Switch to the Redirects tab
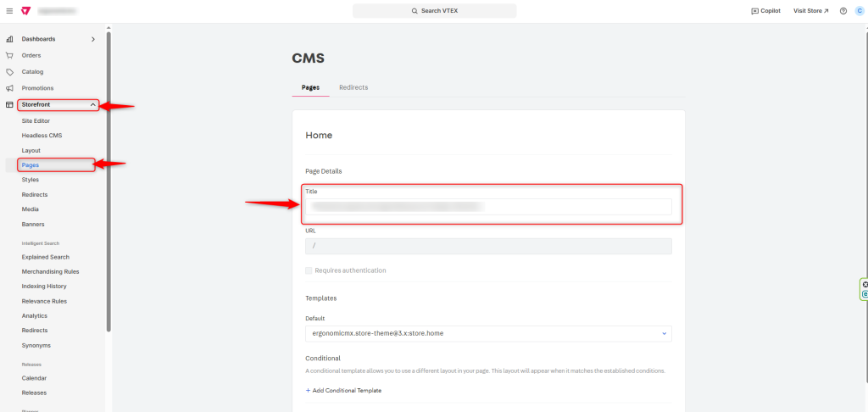The width and height of the screenshot is (868, 412). pos(353,87)
